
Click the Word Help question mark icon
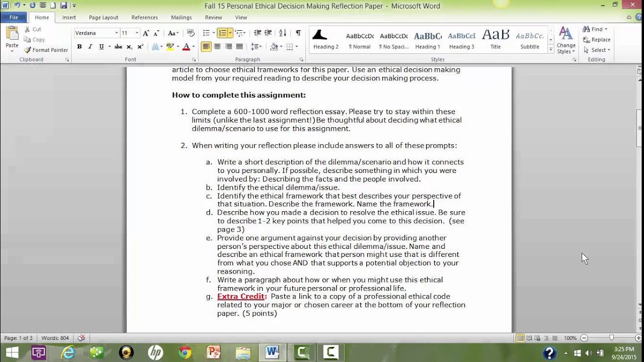point(637,18)
